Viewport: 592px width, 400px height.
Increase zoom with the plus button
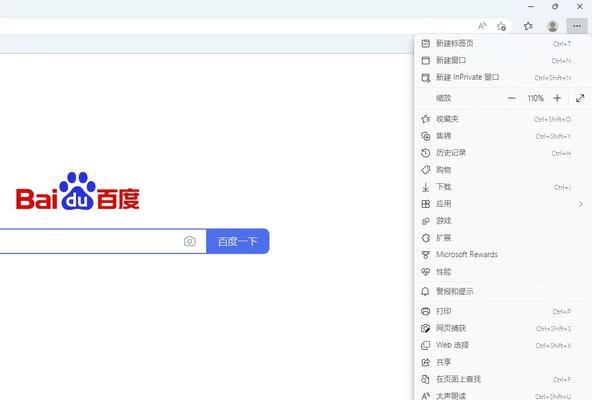click(x=557, y=98)
